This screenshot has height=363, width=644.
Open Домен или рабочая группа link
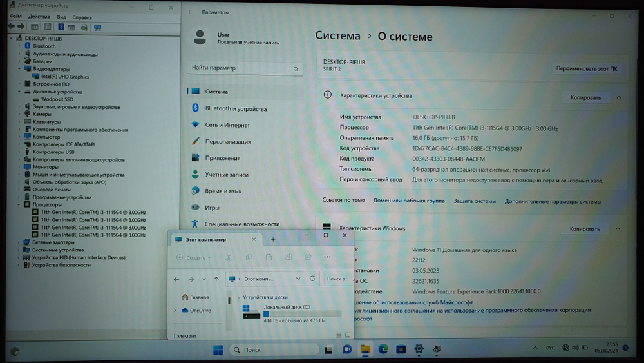point(409,201)
